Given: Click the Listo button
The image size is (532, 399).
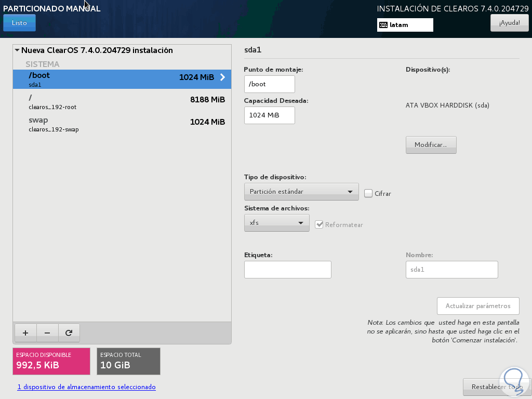Looking at the screenshot, I should (19, 23).
